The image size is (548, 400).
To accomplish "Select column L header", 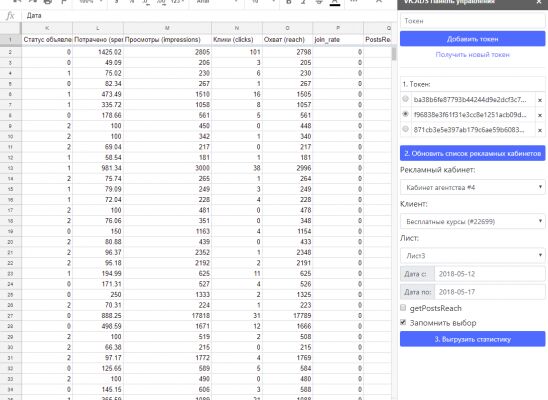I will pyautogui.click(x=98, y=28).
